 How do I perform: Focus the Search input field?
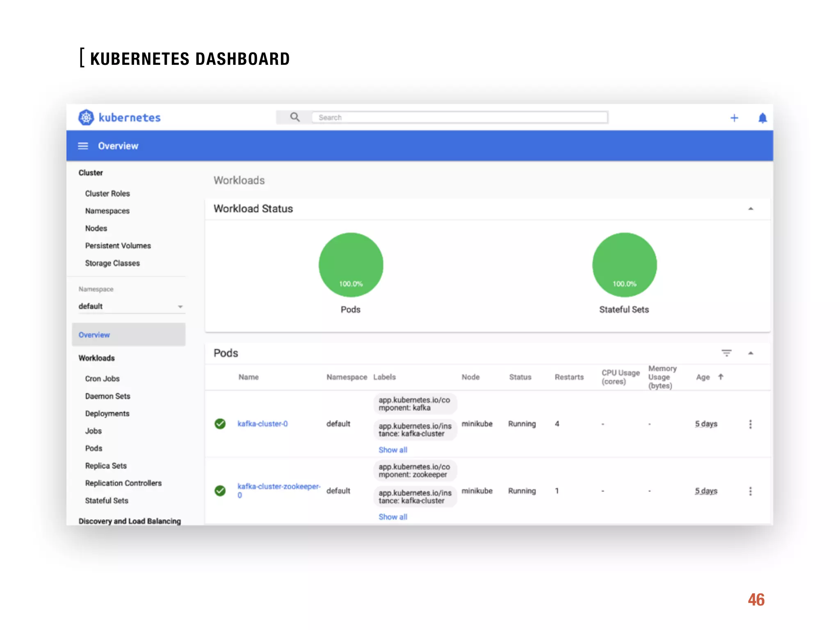coord(459,117)
